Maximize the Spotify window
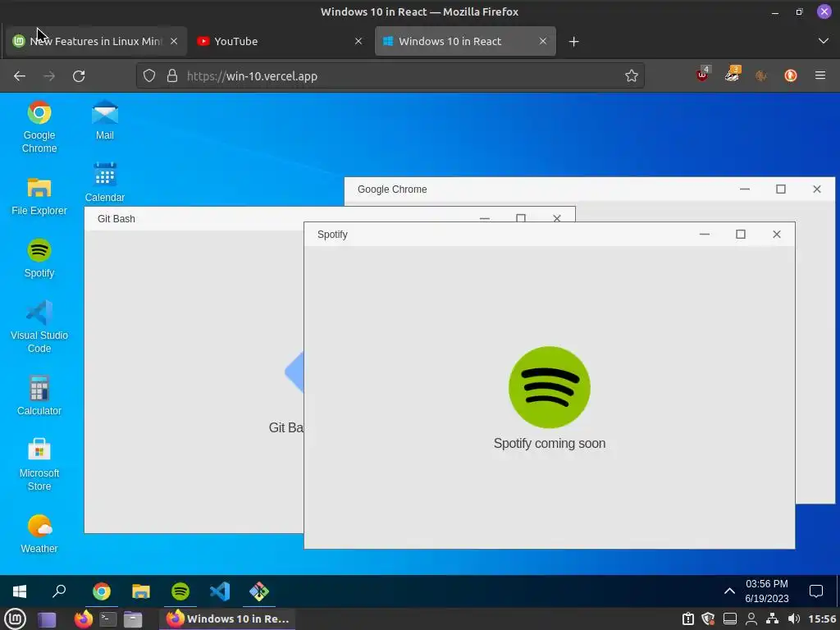 tap(741, 234)
